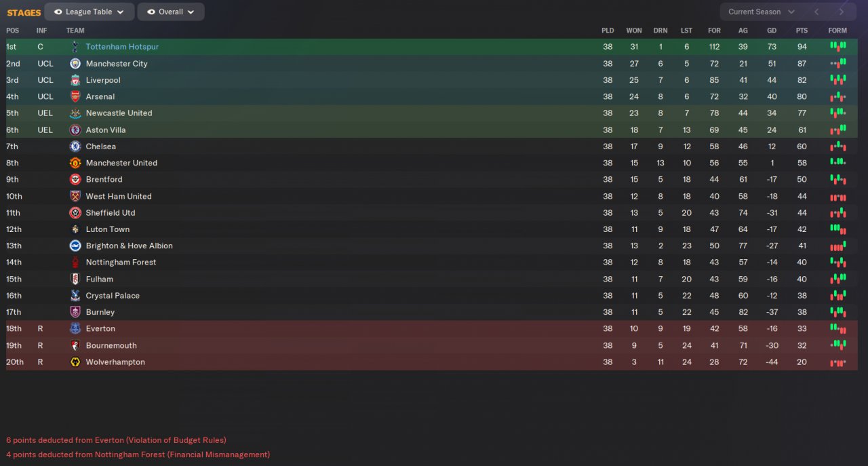Image resolution: width=868 pixels, height=466 pixels.
Task: Go to the next season arrow
Action: pos(842,12)
